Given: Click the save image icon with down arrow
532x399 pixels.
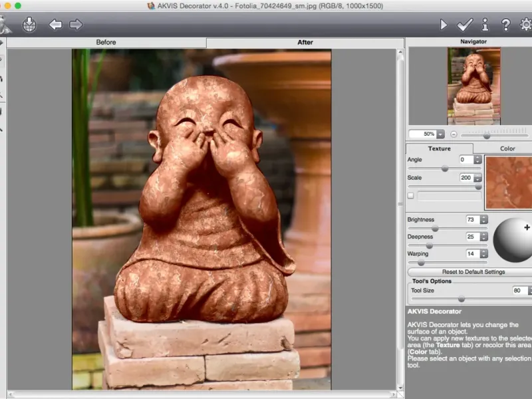Looking at the screenshot, I should tap(29, 25).
